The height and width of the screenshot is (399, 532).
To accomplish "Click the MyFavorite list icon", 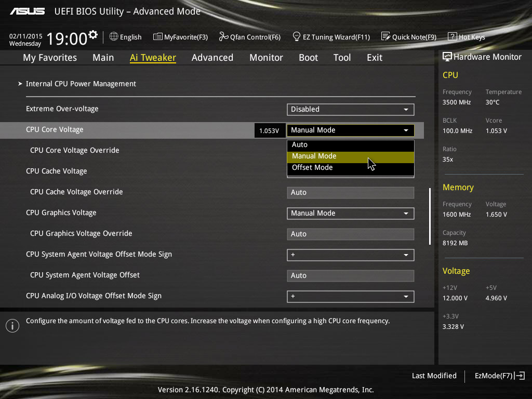I will pyautogui.click(x=158, y=37).
